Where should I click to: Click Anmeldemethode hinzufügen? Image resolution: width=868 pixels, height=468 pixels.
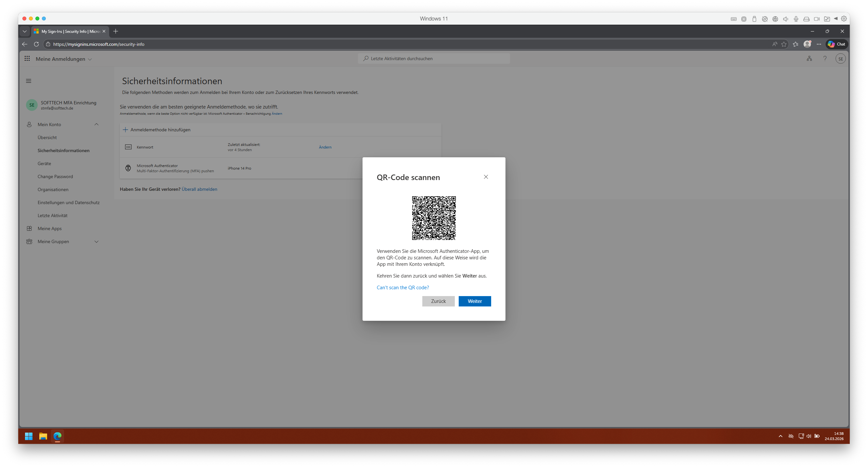pos(157,130)
